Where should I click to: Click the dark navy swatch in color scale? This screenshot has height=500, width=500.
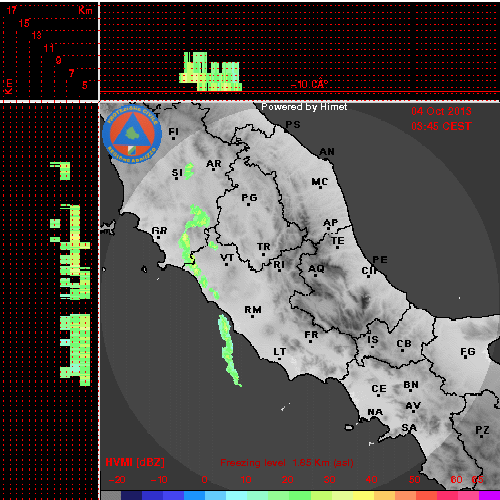pos(131,495)
